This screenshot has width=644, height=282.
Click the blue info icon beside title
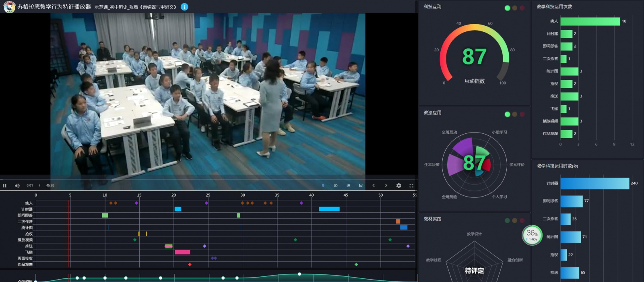[184, 7]
